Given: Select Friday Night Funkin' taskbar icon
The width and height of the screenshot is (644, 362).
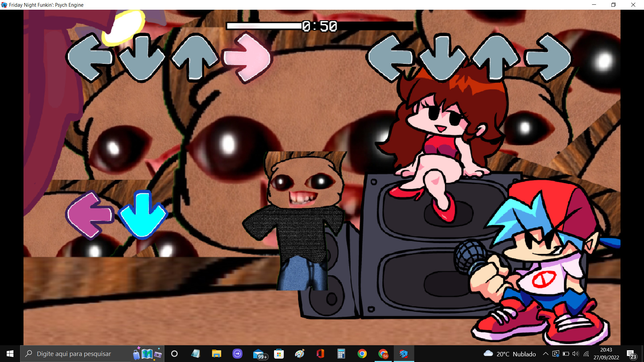Looking at the screenshot, I should (404, 354).
